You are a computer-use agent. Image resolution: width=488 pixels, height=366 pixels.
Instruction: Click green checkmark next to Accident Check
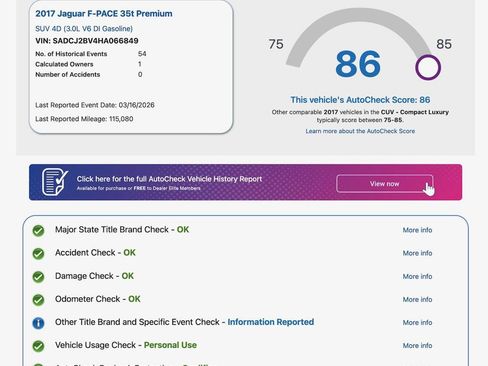[38, 253]
